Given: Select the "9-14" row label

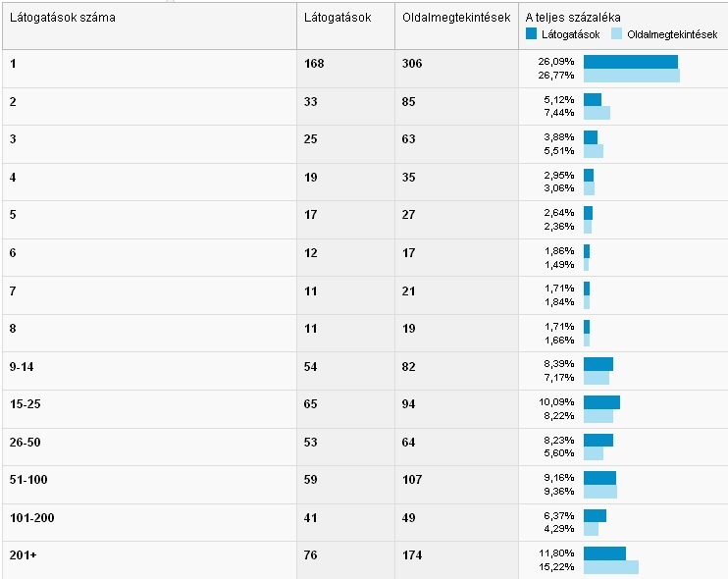Looking at the screenshot, I should click(x=22, y=366).
